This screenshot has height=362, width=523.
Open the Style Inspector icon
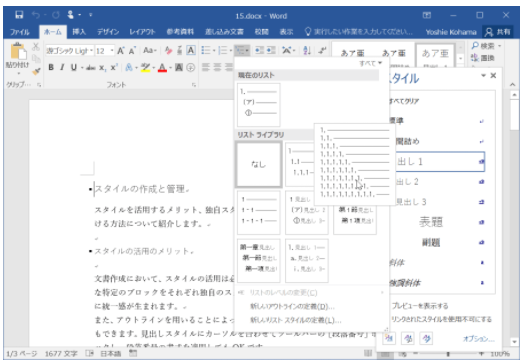(x=408, y=339)
